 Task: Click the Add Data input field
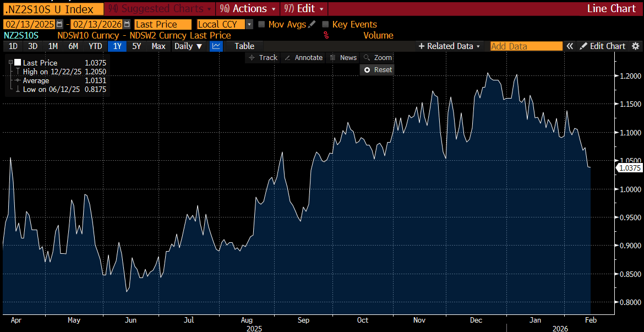[x=526, y=46]
